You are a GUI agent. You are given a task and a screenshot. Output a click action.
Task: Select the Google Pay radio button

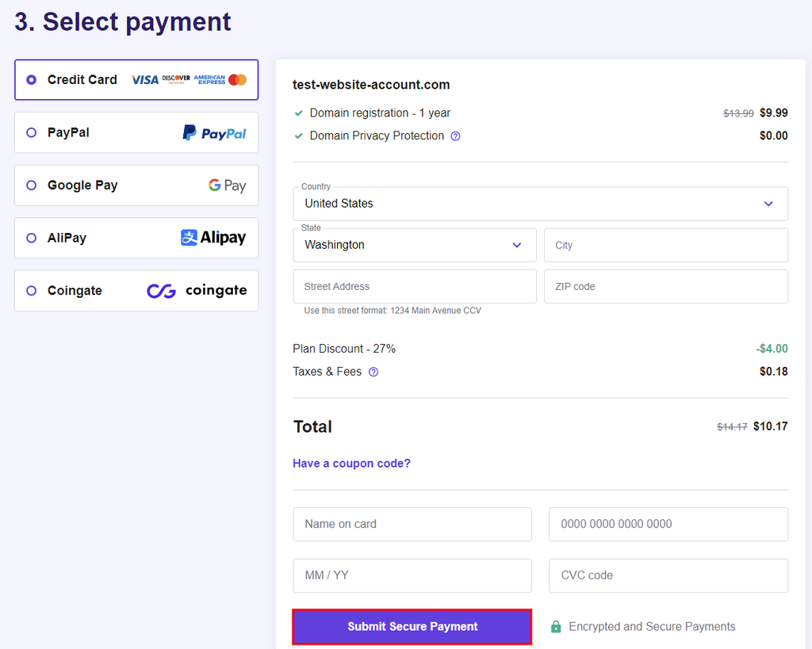32,185
